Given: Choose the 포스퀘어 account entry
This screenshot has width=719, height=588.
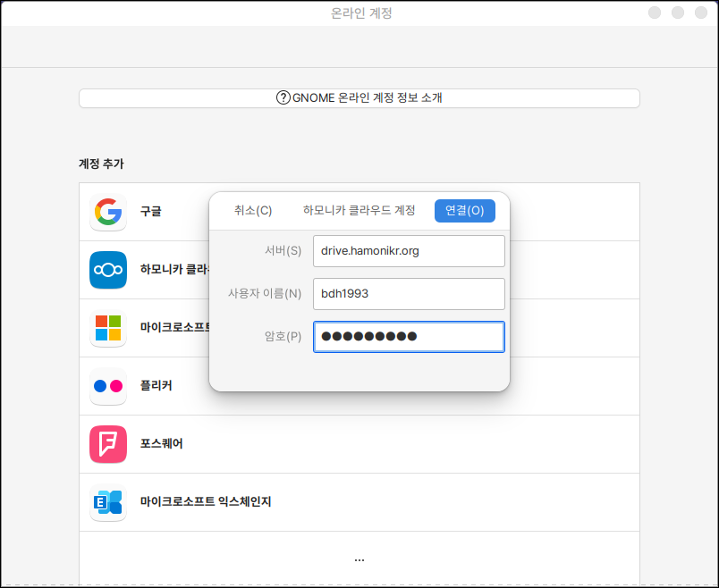Looking at the screenshot, I should point(162,444).
